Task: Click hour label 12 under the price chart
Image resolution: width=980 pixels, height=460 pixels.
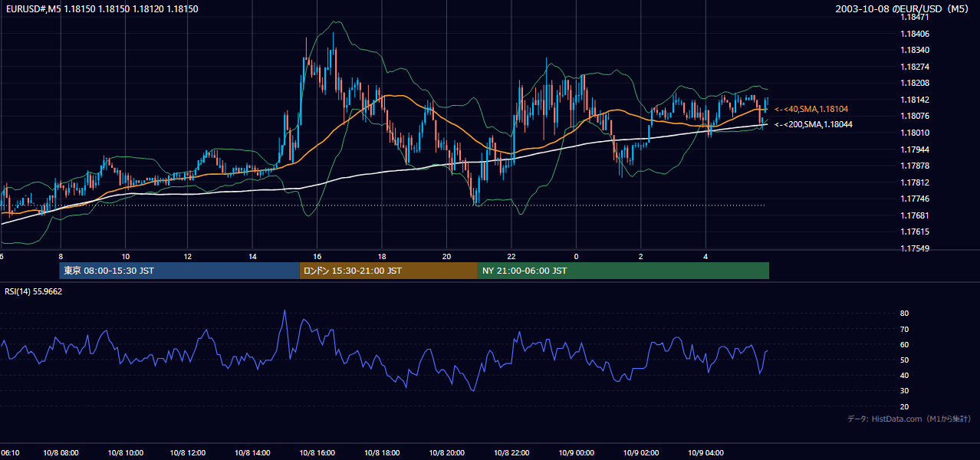Action: click(x=189, y=256)
